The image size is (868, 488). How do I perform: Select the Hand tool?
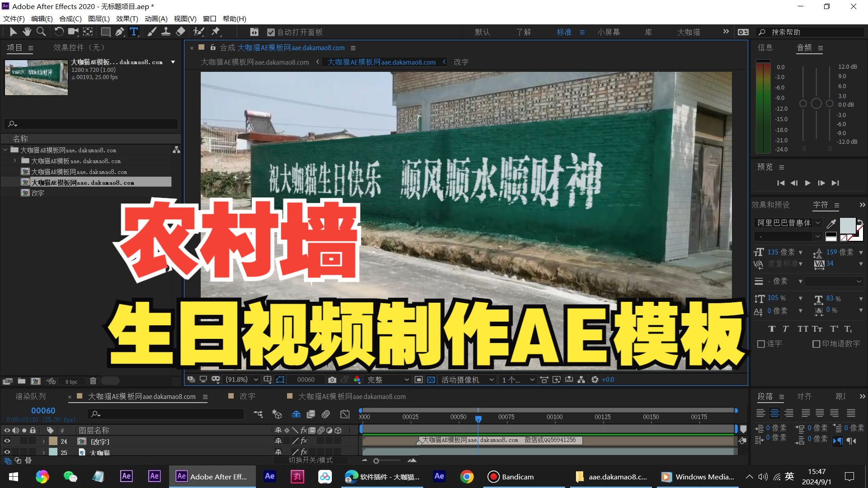(27, 32)
